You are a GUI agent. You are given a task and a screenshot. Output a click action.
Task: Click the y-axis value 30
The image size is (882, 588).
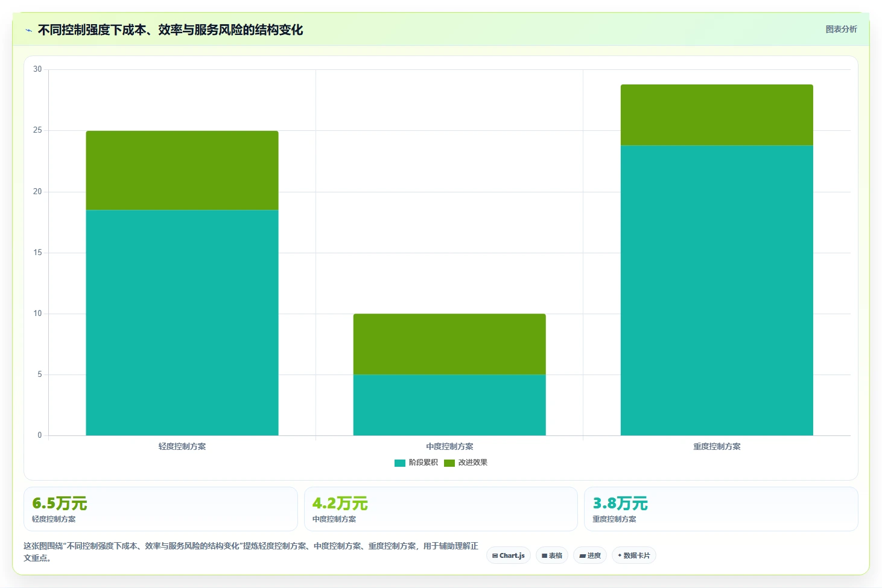pyautogui.click(x=37, y=69)
